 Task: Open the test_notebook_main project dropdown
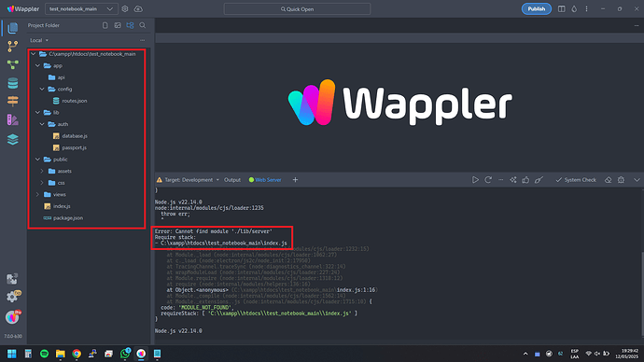point(81,8)
